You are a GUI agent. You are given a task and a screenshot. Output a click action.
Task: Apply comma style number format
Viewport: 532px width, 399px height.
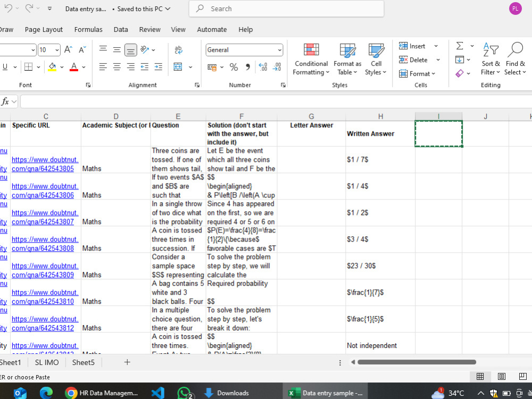pos(248,67)
